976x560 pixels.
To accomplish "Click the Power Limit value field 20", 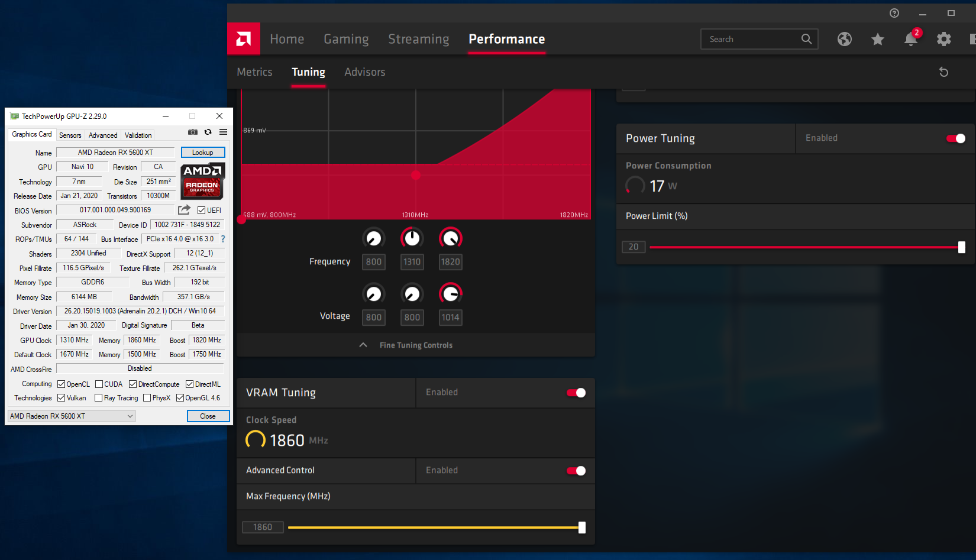I will (634, 247).
